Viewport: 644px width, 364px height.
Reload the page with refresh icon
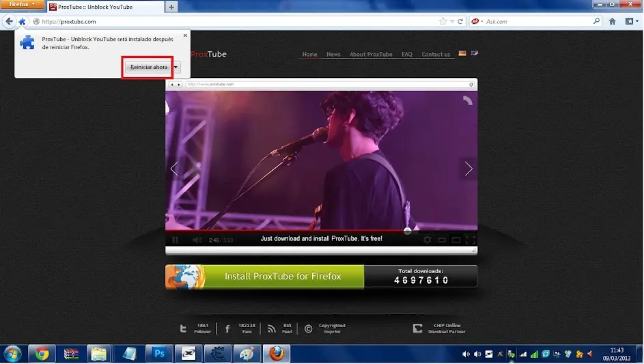click(x=460, y=21)
